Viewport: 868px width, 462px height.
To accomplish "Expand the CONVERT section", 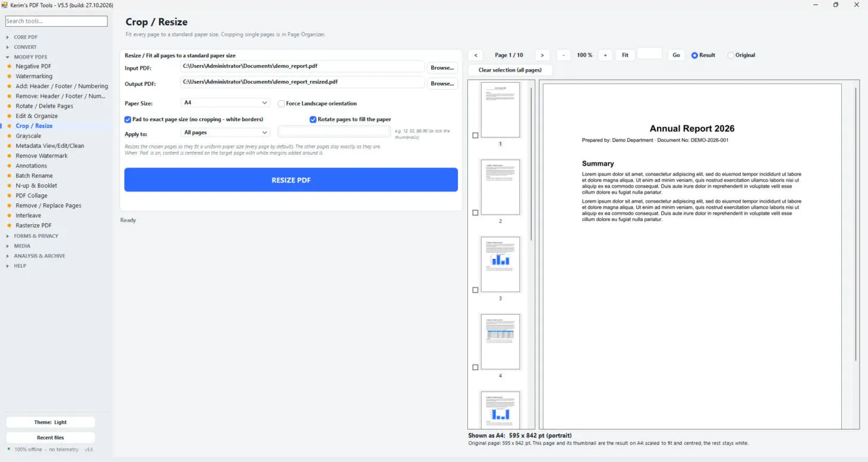I will (x=25, y=47).
